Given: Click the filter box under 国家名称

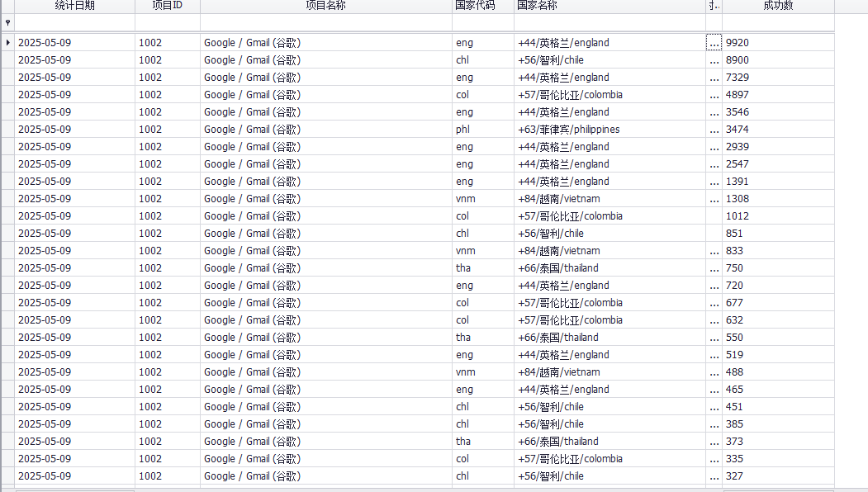Looking at the screenshot, I should coord(609,22).
